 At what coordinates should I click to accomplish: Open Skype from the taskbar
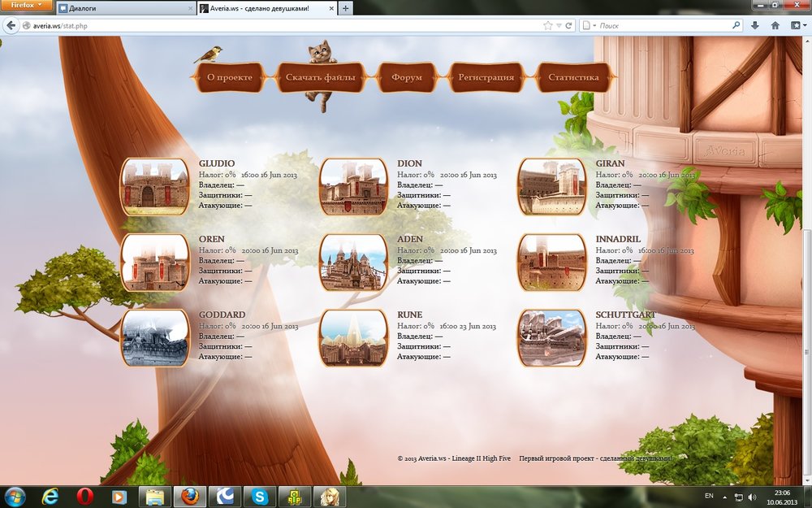tap(258, 496)
